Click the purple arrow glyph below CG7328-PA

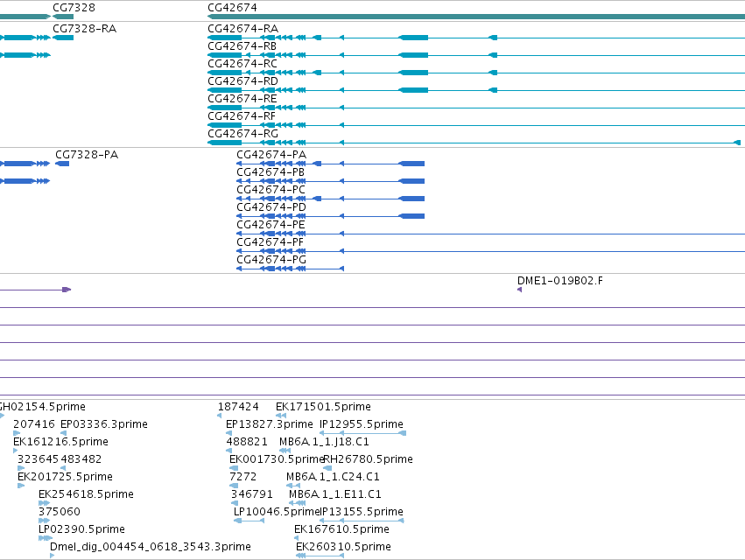coord(67,290)
